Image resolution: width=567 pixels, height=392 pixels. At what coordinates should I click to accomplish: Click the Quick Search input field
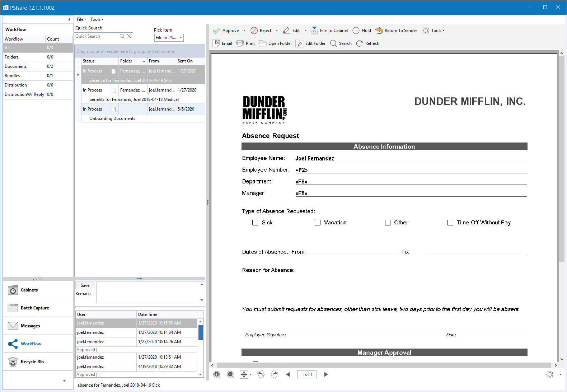pyautogui.click(x=97, y=36)
